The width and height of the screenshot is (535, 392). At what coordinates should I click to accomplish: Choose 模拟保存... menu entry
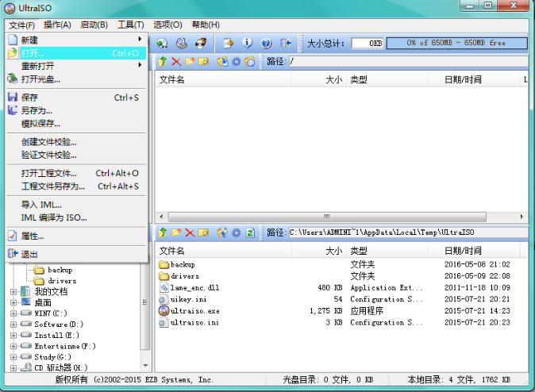pos(77,124)
